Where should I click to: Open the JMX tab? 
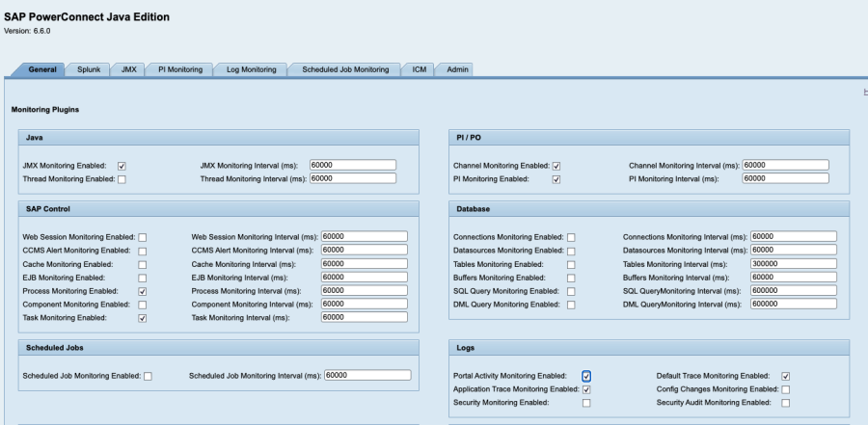pos(127,69)
